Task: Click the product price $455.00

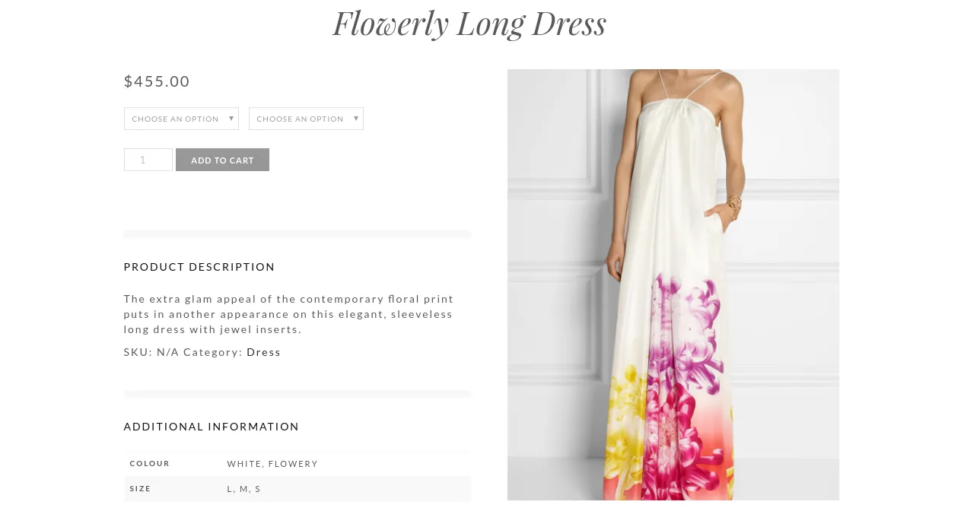Action: [x=157, y=81]
